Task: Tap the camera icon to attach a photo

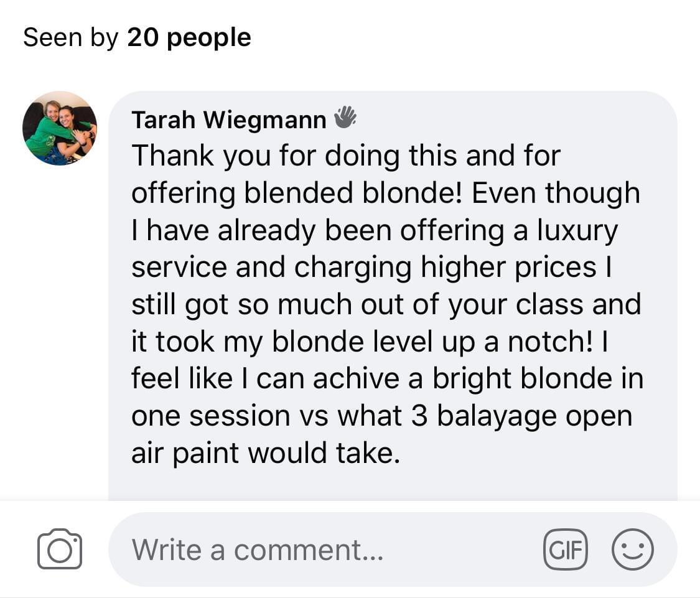Action: coord(60,549)
